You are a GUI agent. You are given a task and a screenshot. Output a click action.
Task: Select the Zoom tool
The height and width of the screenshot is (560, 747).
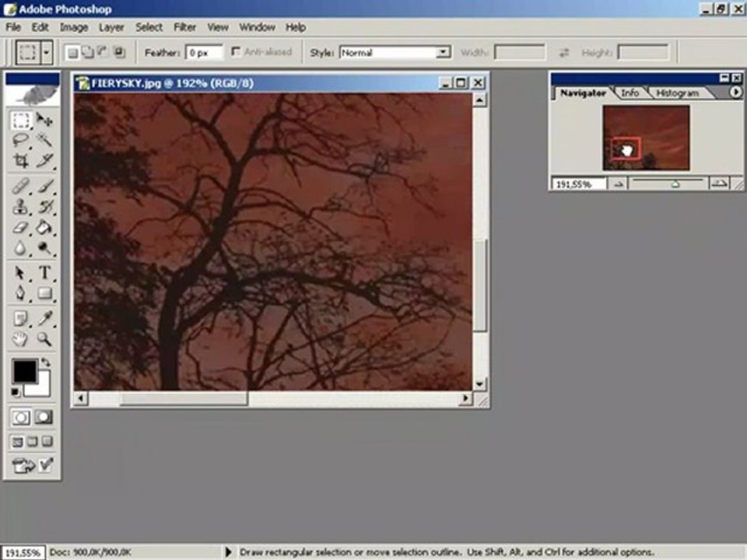click(x=44, y=339)
